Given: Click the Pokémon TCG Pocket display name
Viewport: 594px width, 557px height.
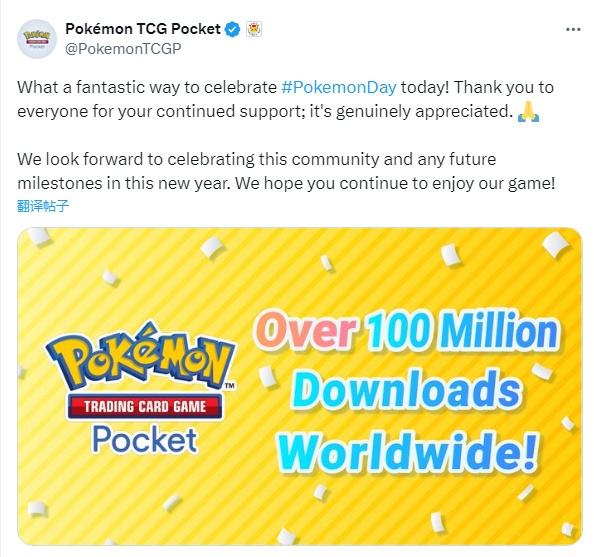Looking at the screenshot, I should coord(143,29).
